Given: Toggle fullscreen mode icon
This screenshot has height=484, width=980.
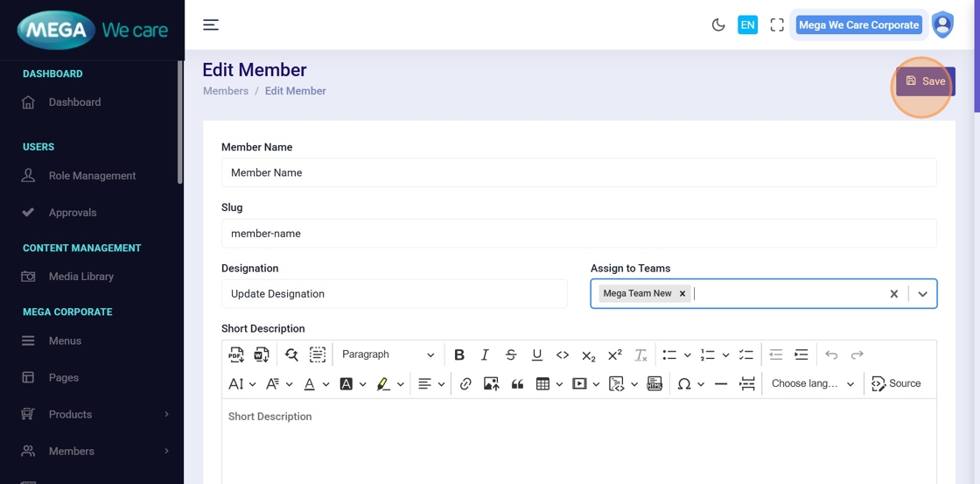Looking at the screenshot, I should (777, 25).
